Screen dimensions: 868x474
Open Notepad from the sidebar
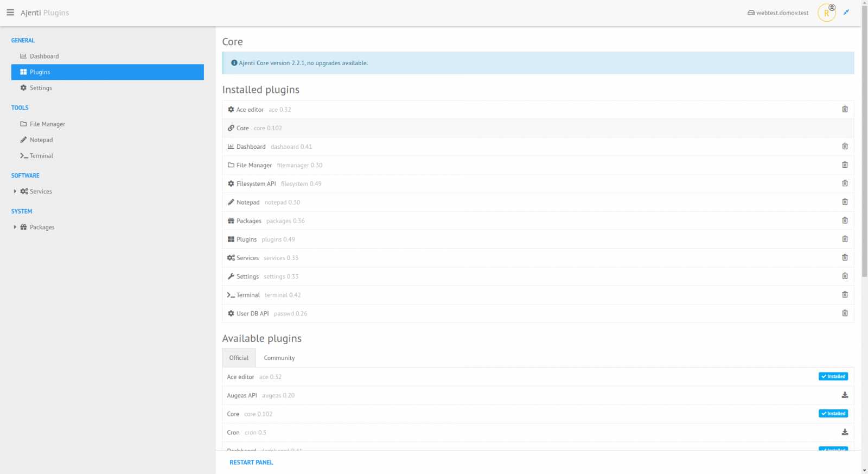pos(107,140)
